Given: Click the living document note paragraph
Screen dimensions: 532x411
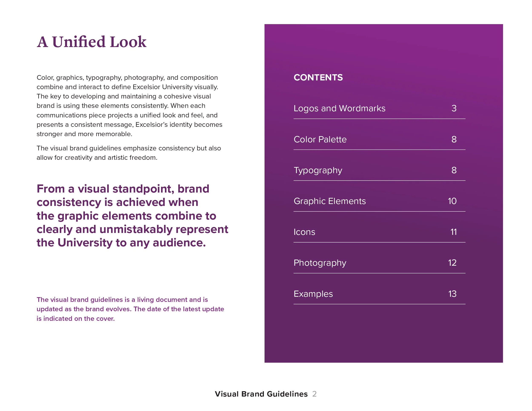Looking at the screenshot, I should [130, 309].
